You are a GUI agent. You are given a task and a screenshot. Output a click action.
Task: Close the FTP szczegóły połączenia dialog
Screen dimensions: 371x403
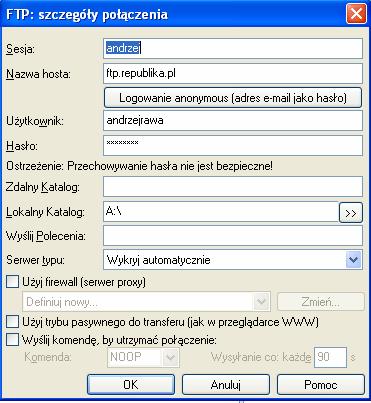pyautogui.click(x=356, y=14)
